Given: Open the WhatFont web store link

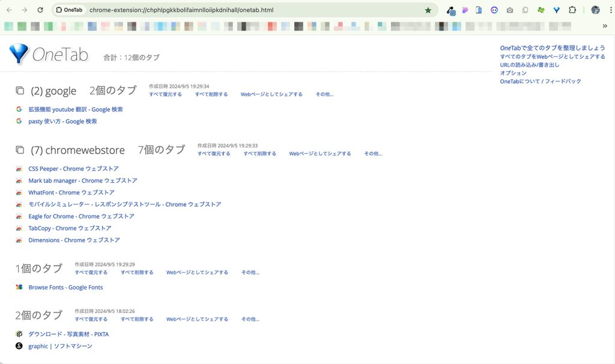Looking at the screenshot, I should [71, 193].
